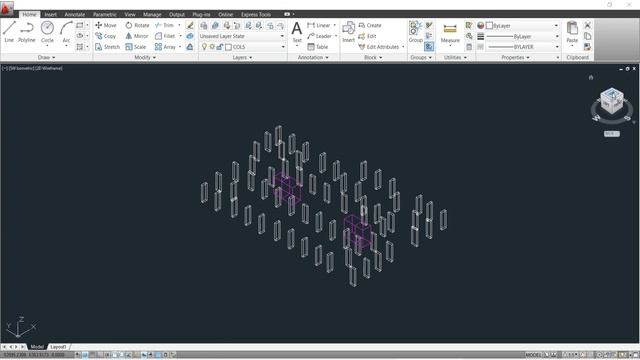This screenshot has width=640, height=360.
Task: Click the Move tool
Action: click(106, 25)
